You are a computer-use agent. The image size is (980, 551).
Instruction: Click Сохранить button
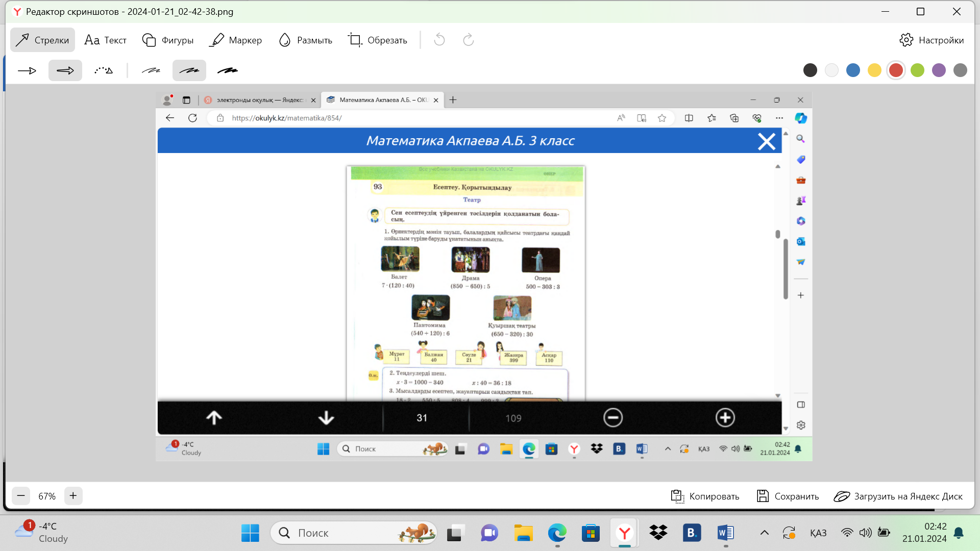click(x=788, y=496)
